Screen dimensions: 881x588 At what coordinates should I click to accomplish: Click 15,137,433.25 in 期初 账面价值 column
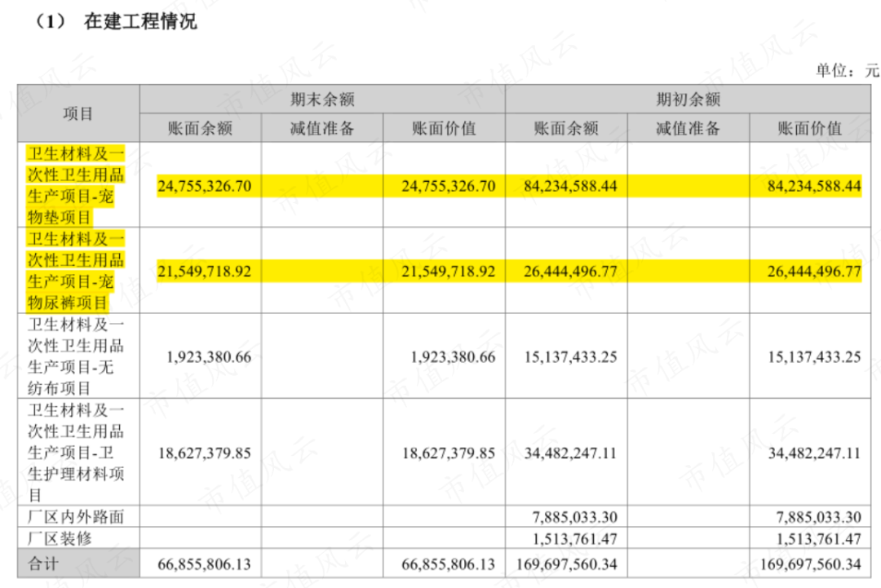814,356
